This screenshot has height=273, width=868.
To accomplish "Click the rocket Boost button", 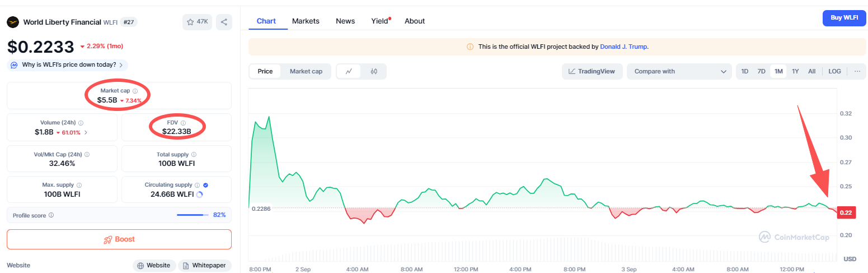I will tap(119, 239).
